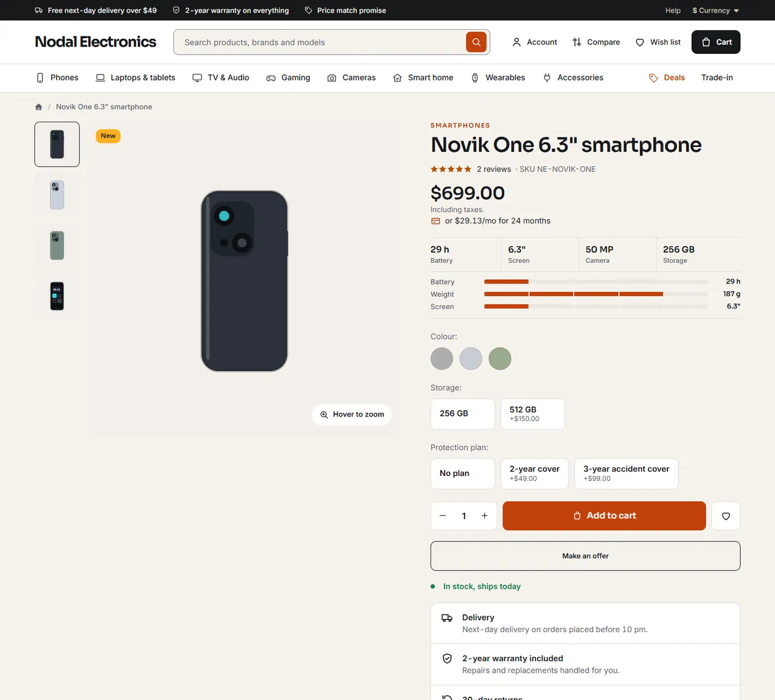Image resolution: width=775 pixels, height=700 pixels.
Task: Choose the light silver-blue colour swatch
Action: pos(471,358)
